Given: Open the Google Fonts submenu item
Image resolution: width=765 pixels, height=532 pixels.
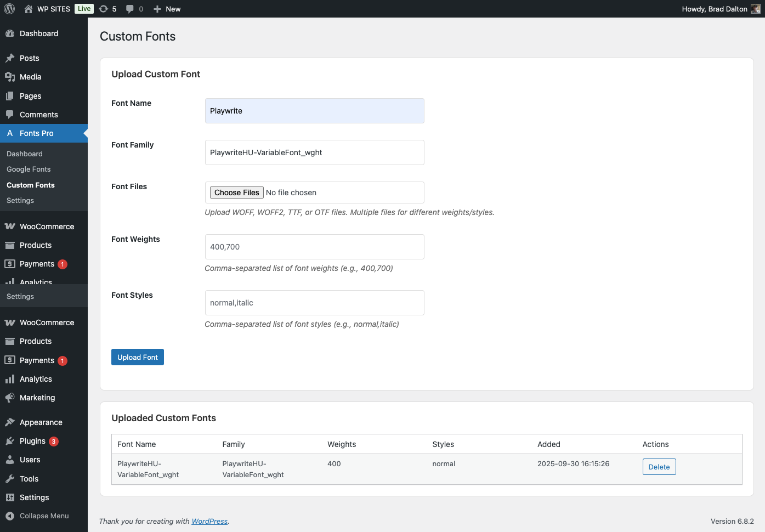Looking at the screenshot, I should pyautogui.click(x=29, y=169).
